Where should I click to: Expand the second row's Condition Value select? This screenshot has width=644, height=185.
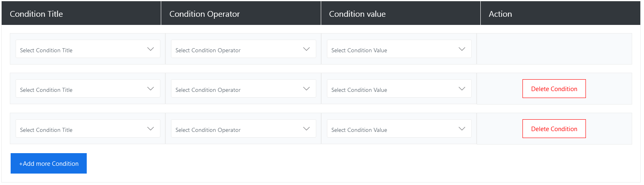coord(393,89)
